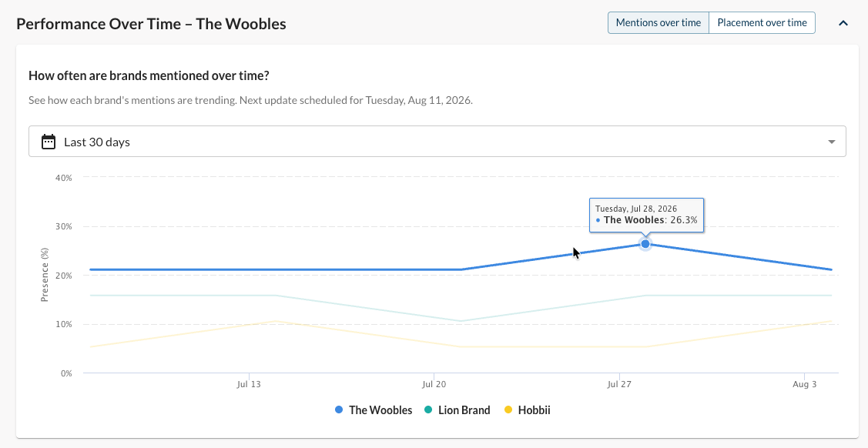Click the 'Next update scheduled' description text
Image resolution: width=868 pixels, height=448 pixels.
(251, 101)
